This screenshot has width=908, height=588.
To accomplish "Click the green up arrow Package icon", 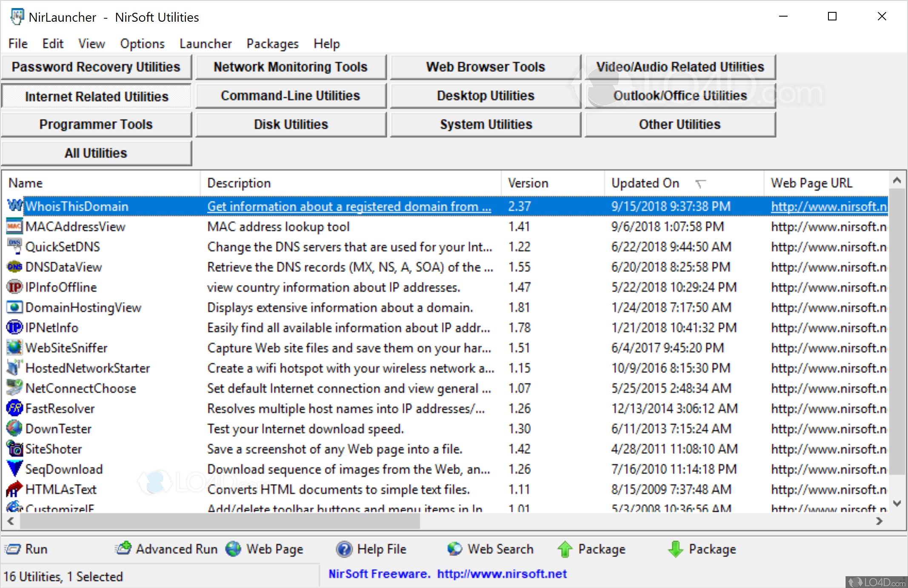I will tap(565, 549).
